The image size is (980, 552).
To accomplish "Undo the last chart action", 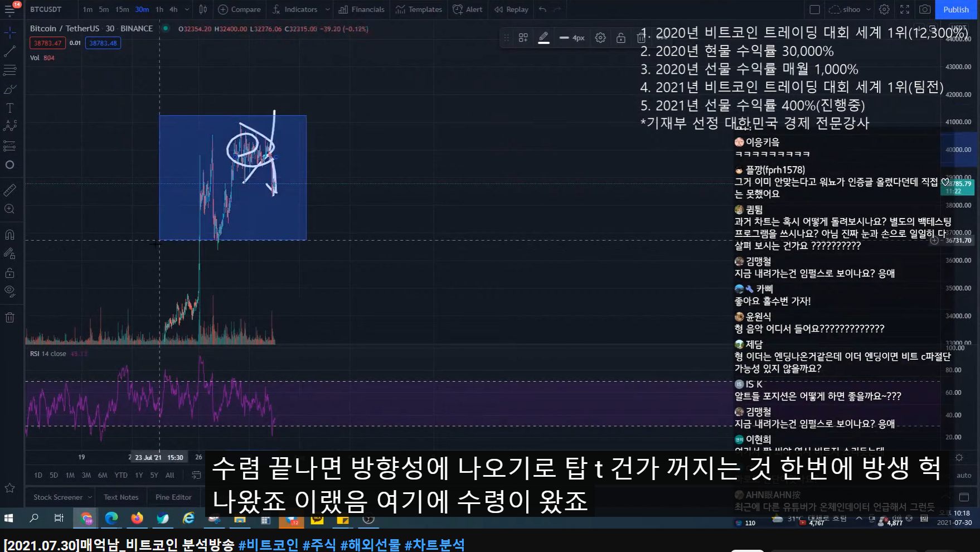I will (542, 9).
